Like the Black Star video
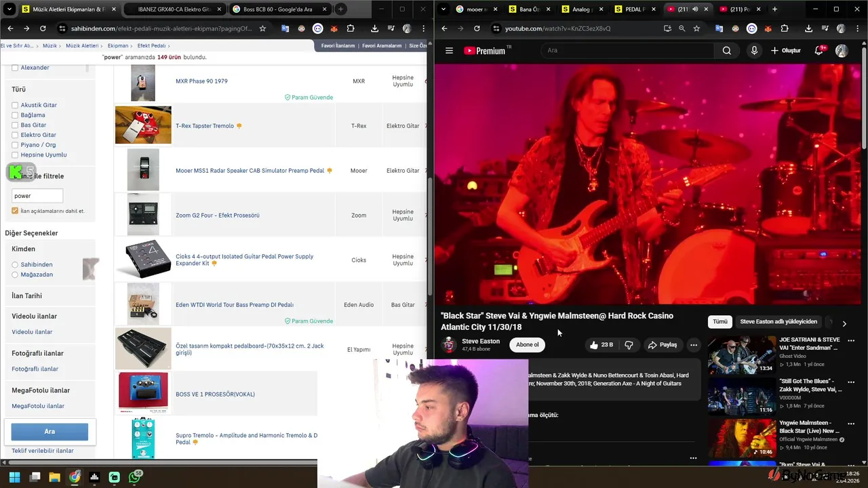 (x=601, y=345)
